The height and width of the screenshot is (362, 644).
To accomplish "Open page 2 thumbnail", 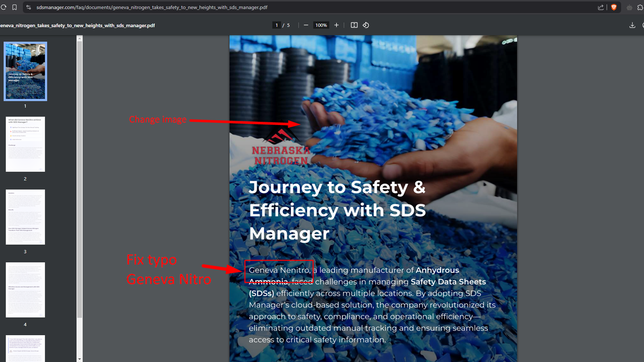I will pos(25,144).
